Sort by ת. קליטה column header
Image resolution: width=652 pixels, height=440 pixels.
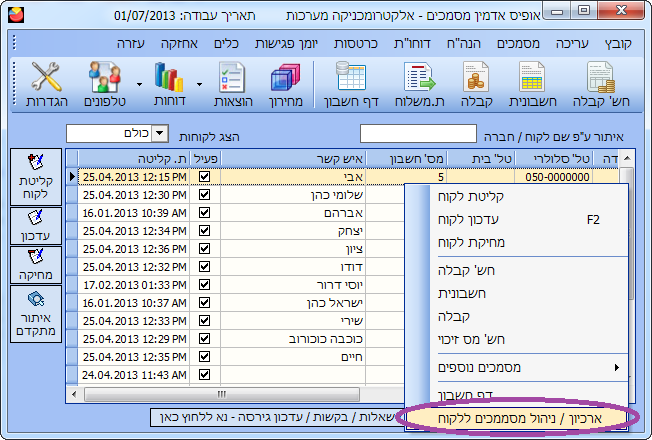point(134,158)
